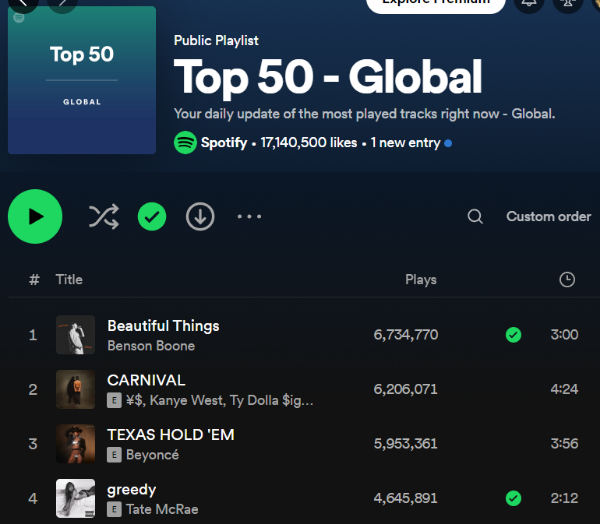Toggle saved checkmark for greedy
600x524 pixels.
[x=513, y=497]
